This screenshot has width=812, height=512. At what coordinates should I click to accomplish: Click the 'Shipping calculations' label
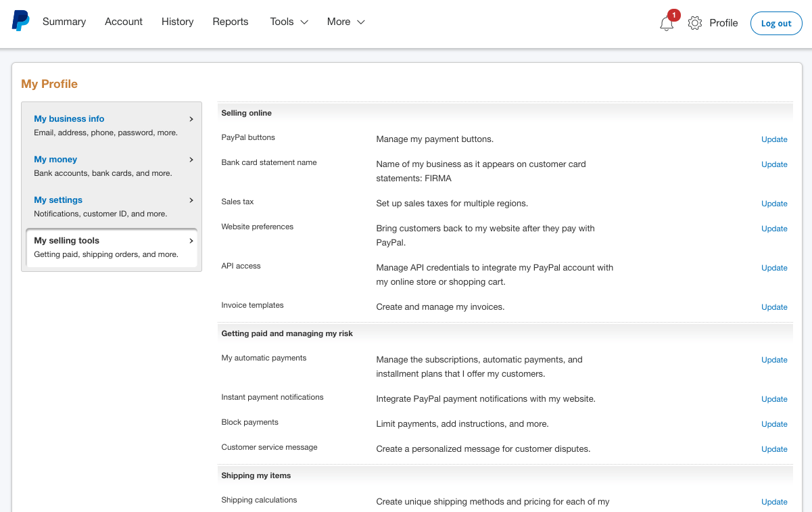[259, 500]
